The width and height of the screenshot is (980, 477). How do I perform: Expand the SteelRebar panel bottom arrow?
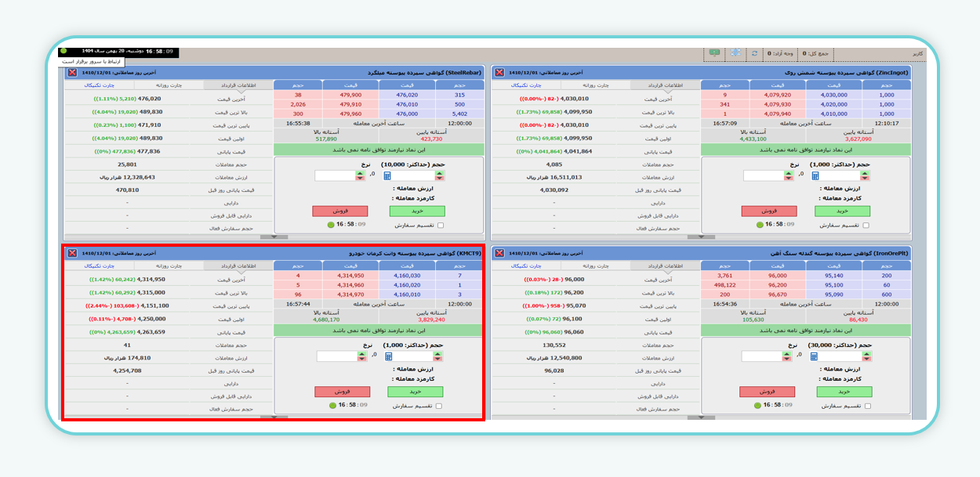click(x=274, y=237)
